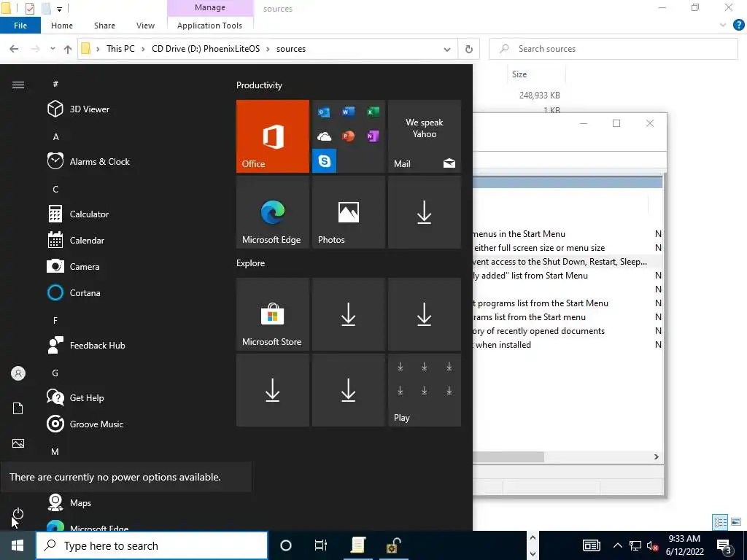Open the recent locations dropdown

(53, 49)
